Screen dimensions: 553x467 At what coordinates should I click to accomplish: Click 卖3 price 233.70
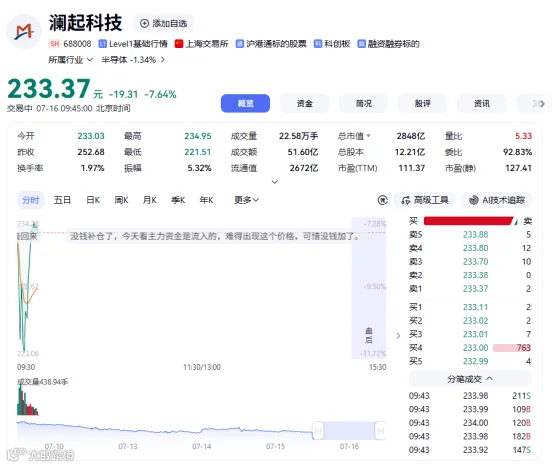[475, 262]
